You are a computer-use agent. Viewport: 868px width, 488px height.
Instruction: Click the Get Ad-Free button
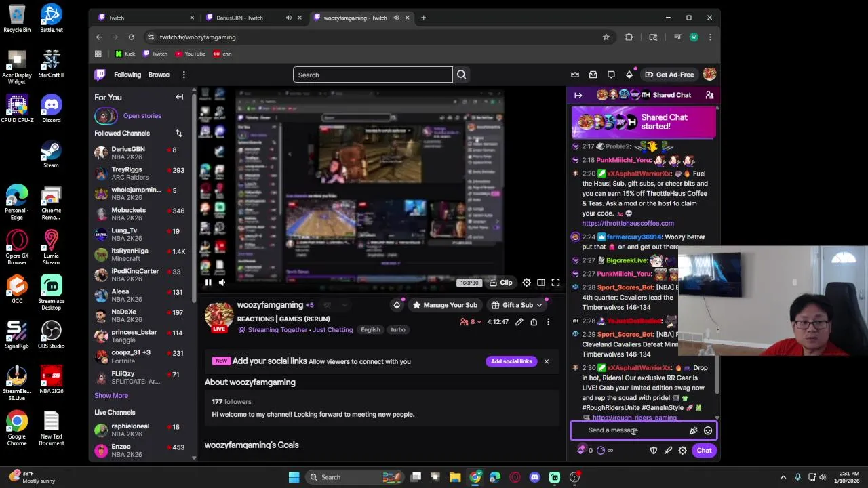tap(669, 75)
